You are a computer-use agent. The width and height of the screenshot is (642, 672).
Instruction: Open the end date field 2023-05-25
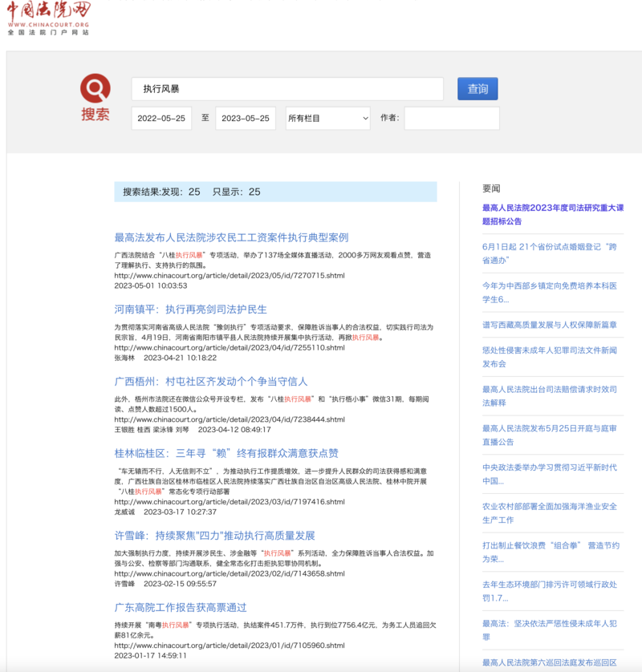coord(246,119)
